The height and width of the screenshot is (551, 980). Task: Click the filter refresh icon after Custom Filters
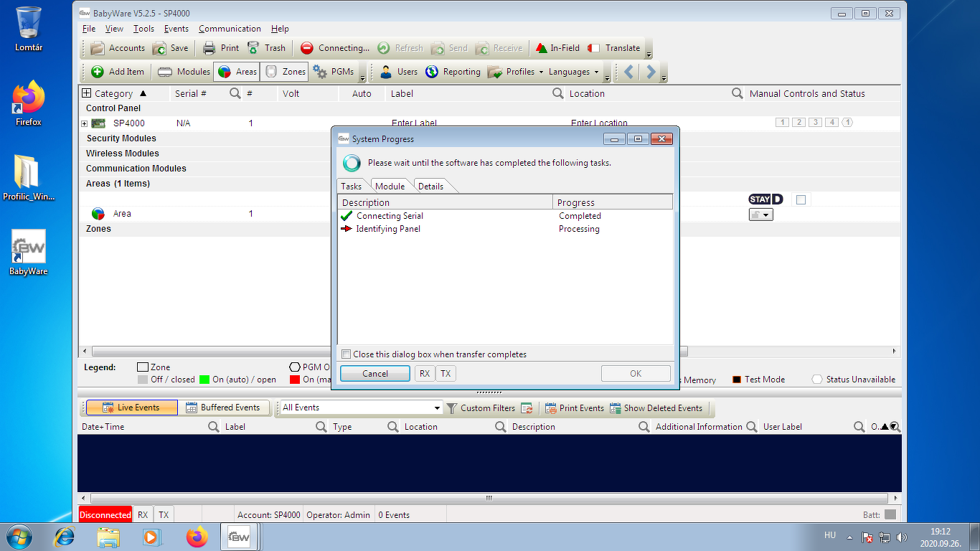point(527,408)
